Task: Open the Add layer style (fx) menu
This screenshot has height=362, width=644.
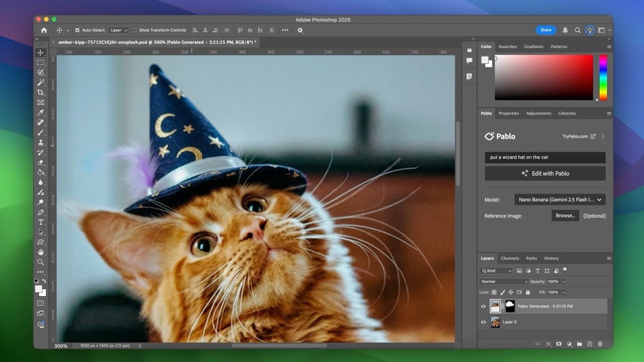Action: (x=548, y=344)
